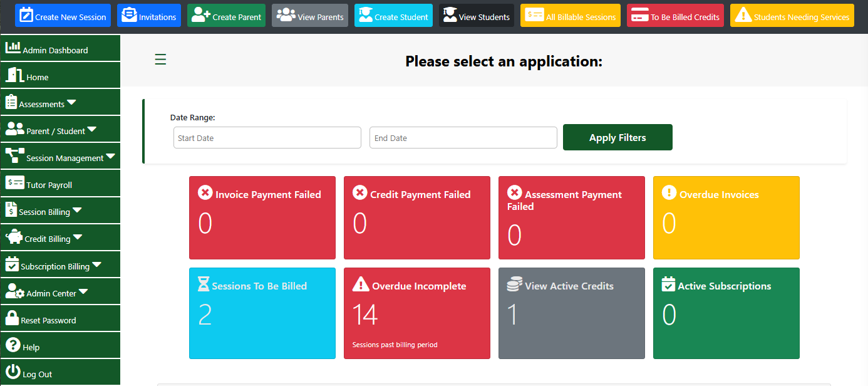Image resolution: width=868 pixels, height=386 pixels.
Task: Click the Help question mark icon
Action: [x=13, y=345]
